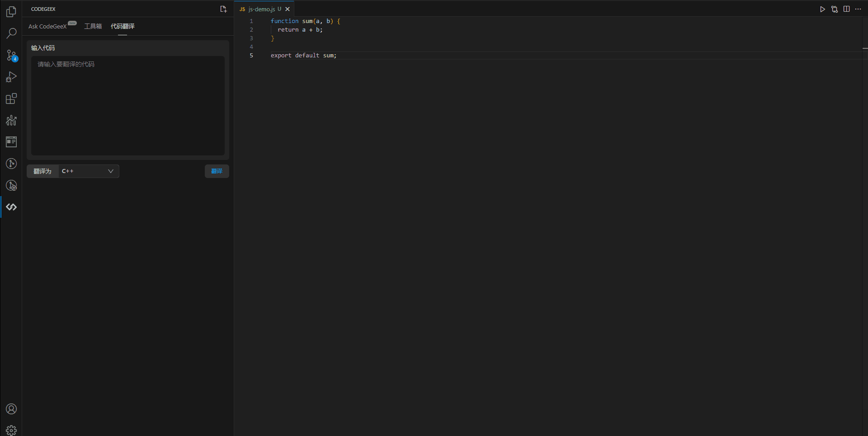Open changes compare icon in editor toolbar
Screen dimensions: 868x436
(835, 9)
